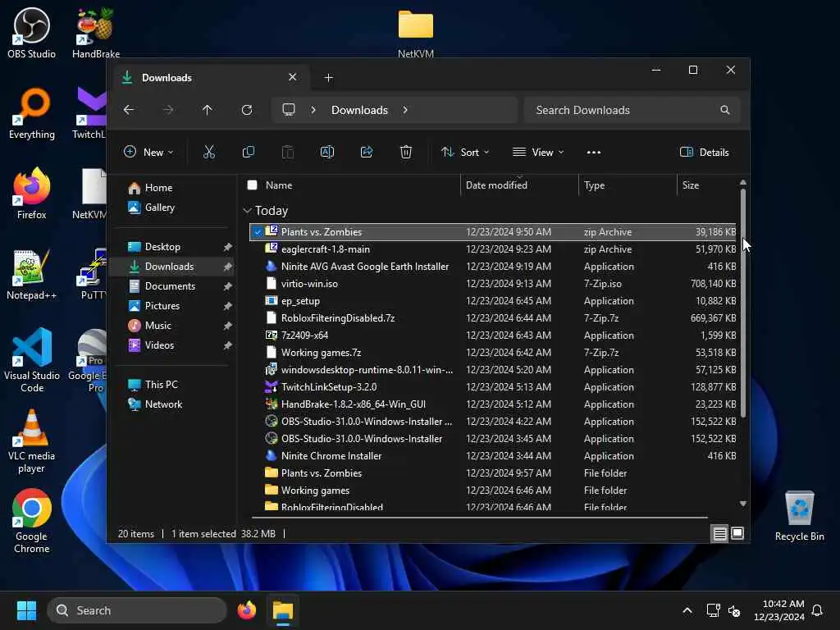Click the Share icon in toolbar

[x=367, y=152]
